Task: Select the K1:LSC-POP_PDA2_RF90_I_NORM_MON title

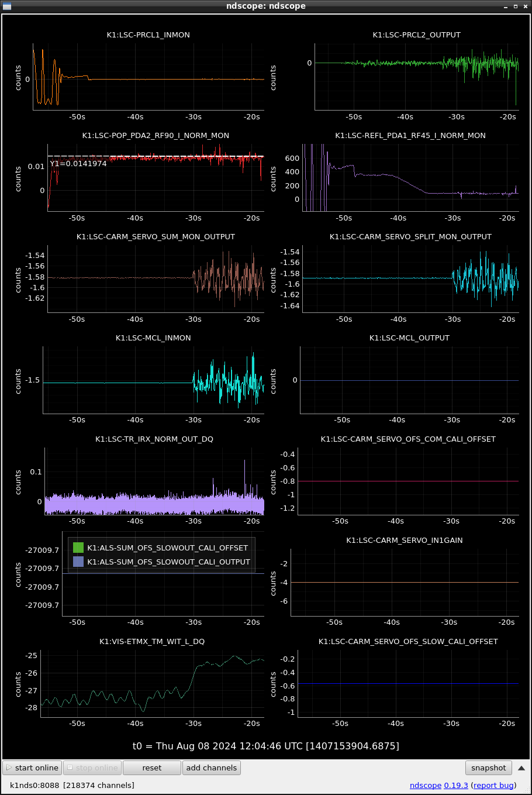Action: 156,136
